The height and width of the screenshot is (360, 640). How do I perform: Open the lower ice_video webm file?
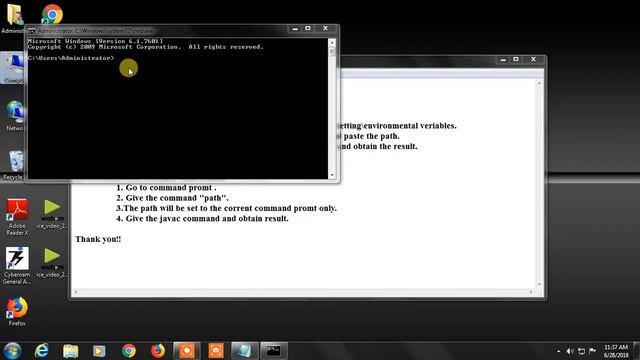click(x=52, y=262)
